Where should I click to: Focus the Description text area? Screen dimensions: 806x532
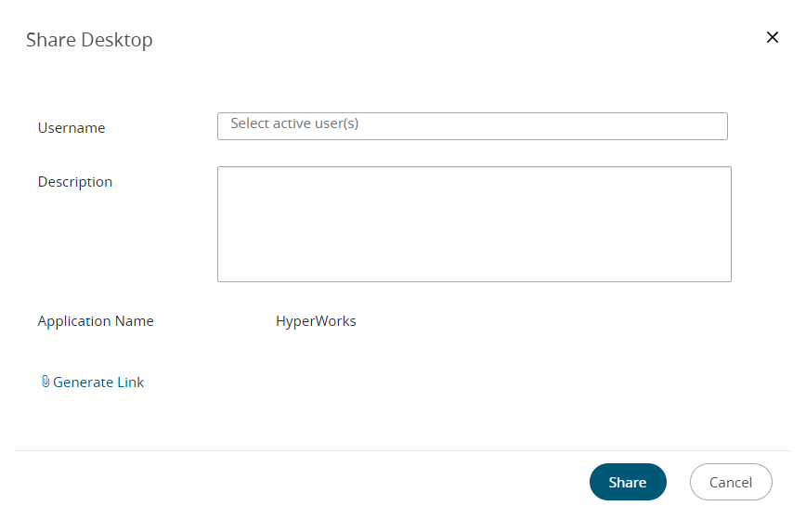pos(474,224)
